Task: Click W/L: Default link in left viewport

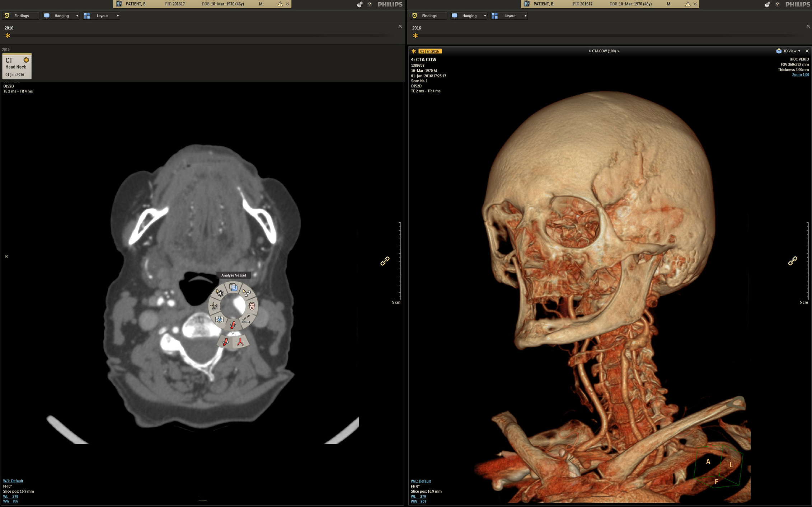Action: point(13,481)
